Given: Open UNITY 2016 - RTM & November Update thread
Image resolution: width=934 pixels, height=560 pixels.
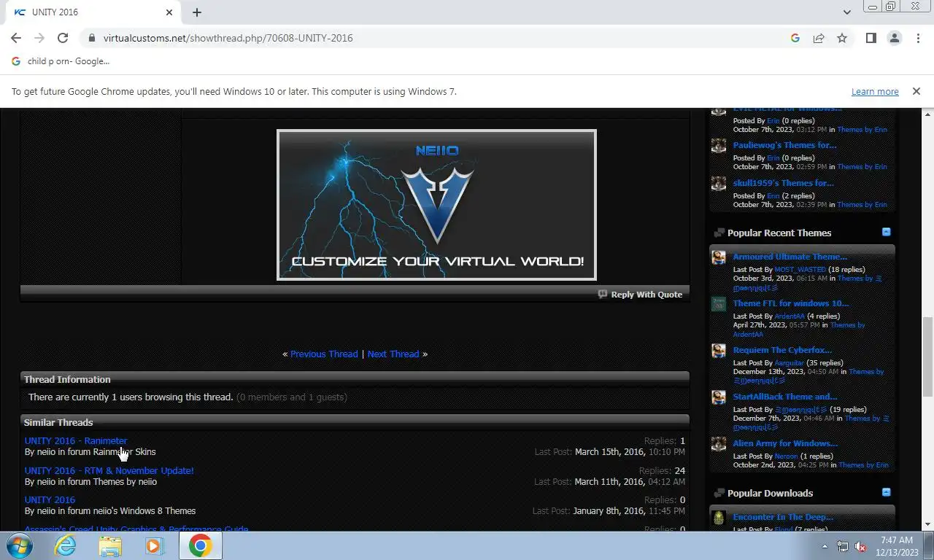Looking at the screenshot, I should click(109, 470).
